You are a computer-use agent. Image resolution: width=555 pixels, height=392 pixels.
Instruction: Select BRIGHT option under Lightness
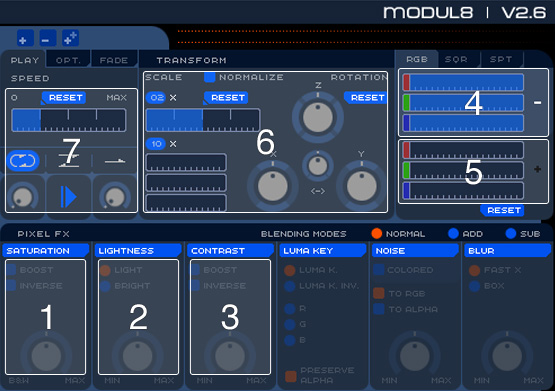(x=105, y=286)
